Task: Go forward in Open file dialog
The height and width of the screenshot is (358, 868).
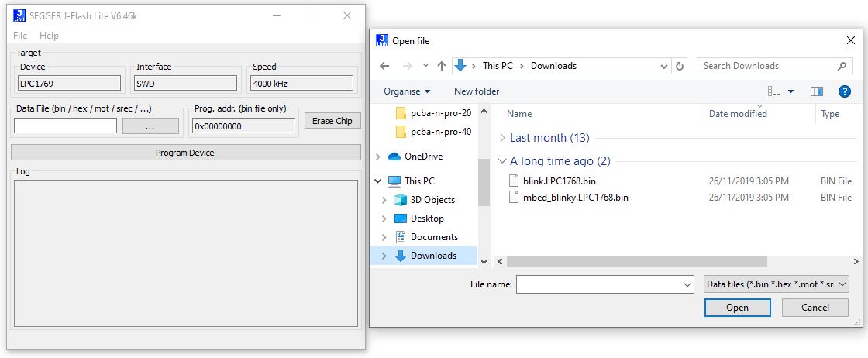Action: 407,66
